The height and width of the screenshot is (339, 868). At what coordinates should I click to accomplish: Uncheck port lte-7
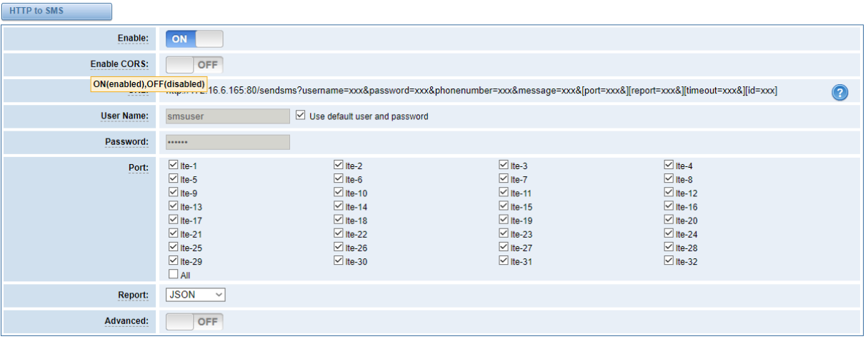coord(504,178)
